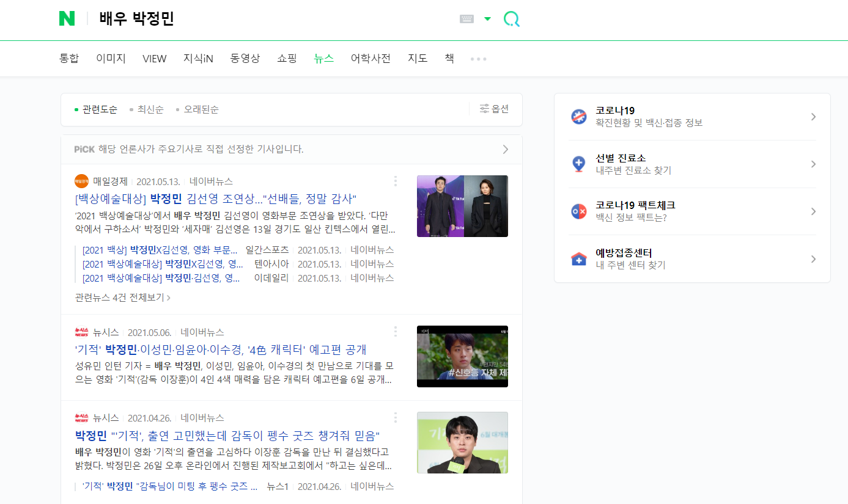
Task: Click the 코로나19 icon in the sidebar
Action: [x=578, y=117]
